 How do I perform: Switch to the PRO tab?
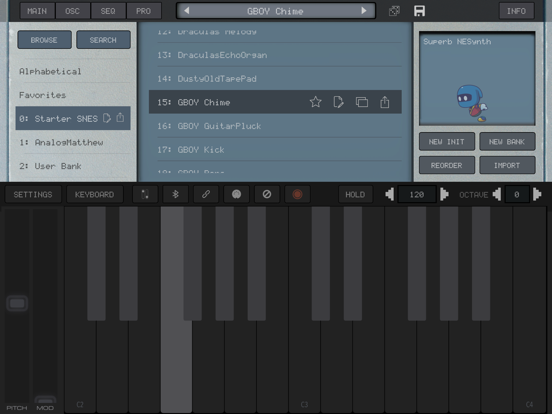(144, 11)
